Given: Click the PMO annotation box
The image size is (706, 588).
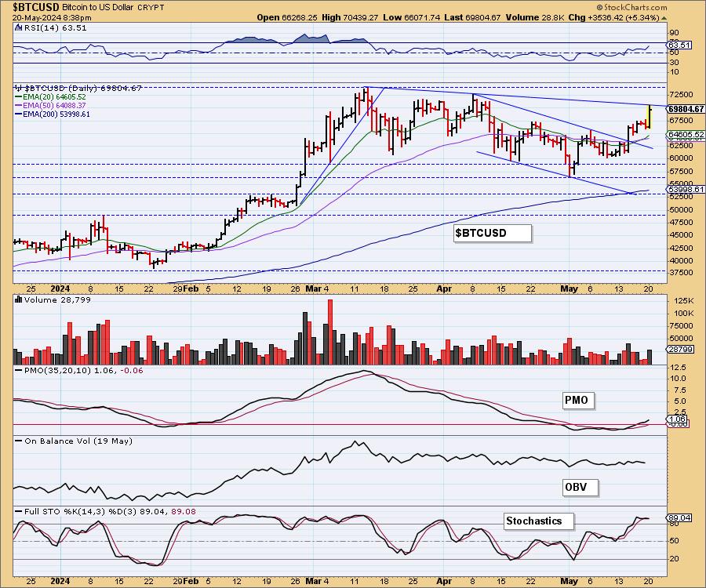Looking at the screenshot, I should click(578, 400).
